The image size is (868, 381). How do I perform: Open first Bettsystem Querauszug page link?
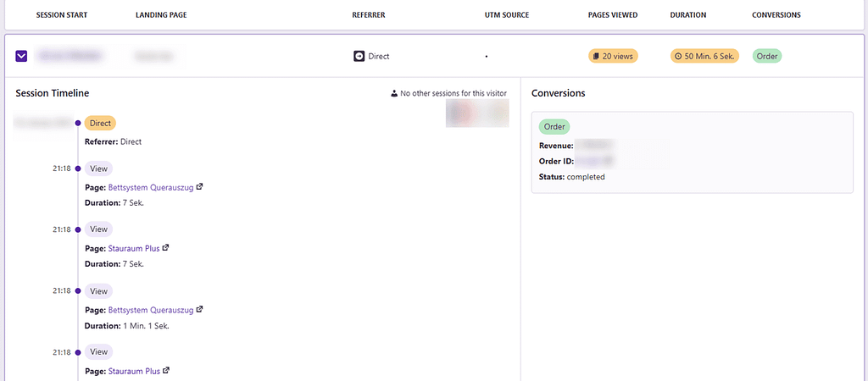click(x=151, y=187)
